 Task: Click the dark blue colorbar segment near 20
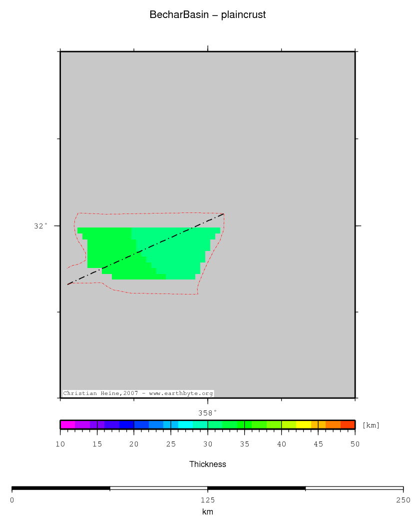coord(126,424)
